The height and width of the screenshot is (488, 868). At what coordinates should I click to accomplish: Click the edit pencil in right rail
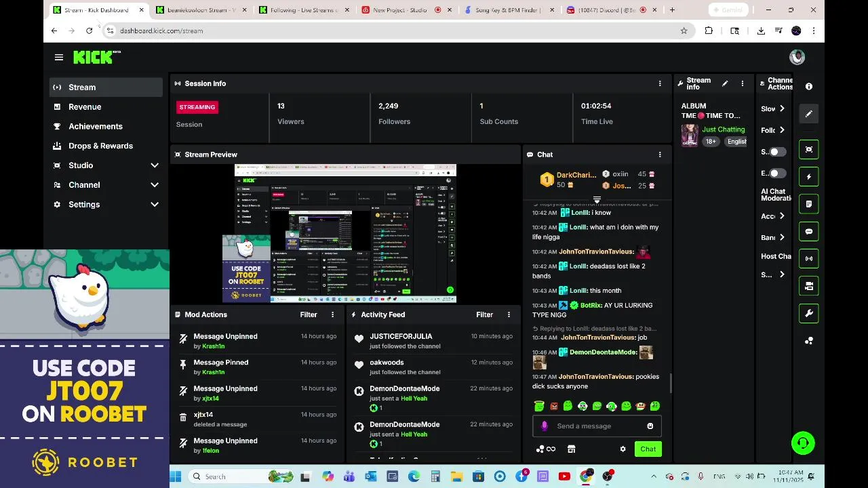click(x=809, y=115)
